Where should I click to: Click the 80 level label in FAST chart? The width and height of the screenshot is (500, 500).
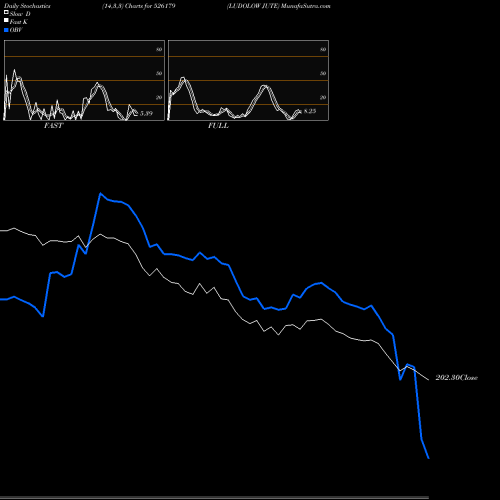159,49
